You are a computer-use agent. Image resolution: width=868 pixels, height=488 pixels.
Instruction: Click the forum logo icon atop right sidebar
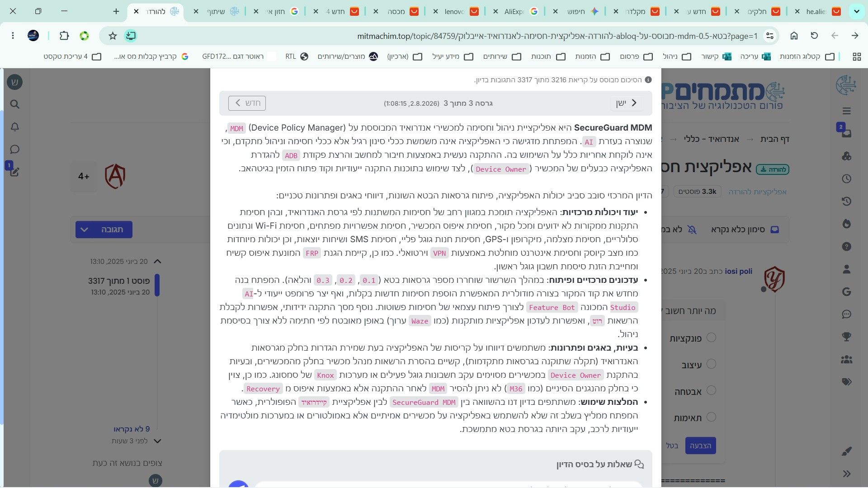pos(846,85)
